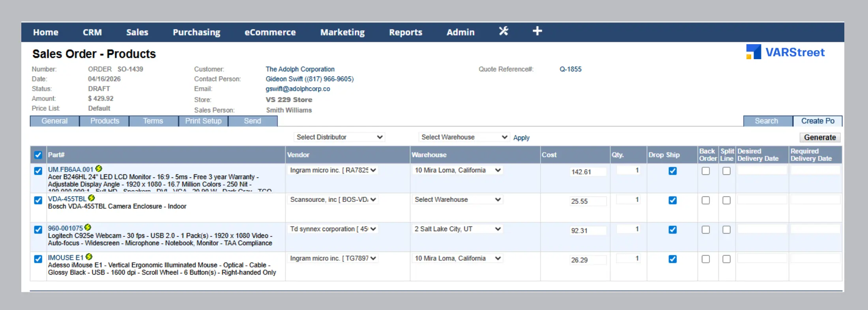This screenshot has height=310, width=868.
Task: Enable Split Line for Adesso iMouse row
Action: click(726, 259)
